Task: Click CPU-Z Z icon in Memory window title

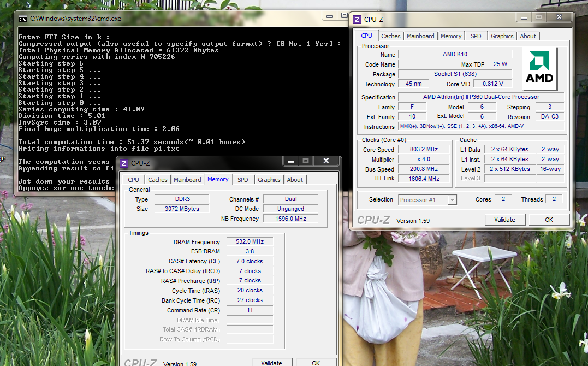Action: pos(124,163)
